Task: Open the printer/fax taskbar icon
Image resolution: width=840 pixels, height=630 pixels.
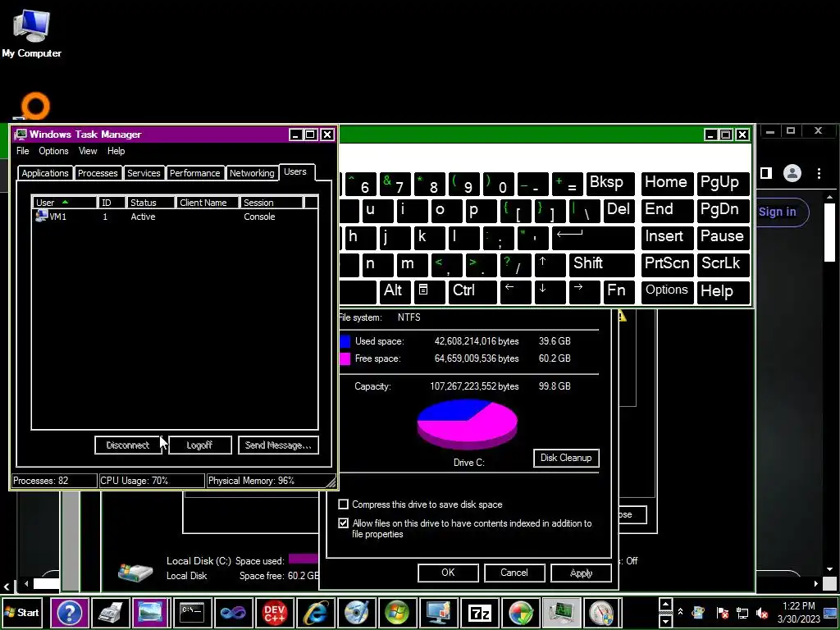Action: (x=111, y=612)
